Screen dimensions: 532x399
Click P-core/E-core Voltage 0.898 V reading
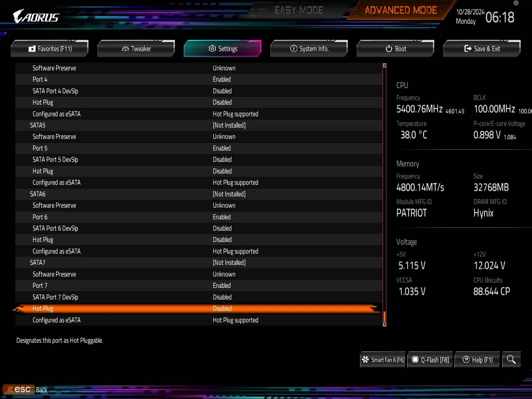(x=487, y=135)
